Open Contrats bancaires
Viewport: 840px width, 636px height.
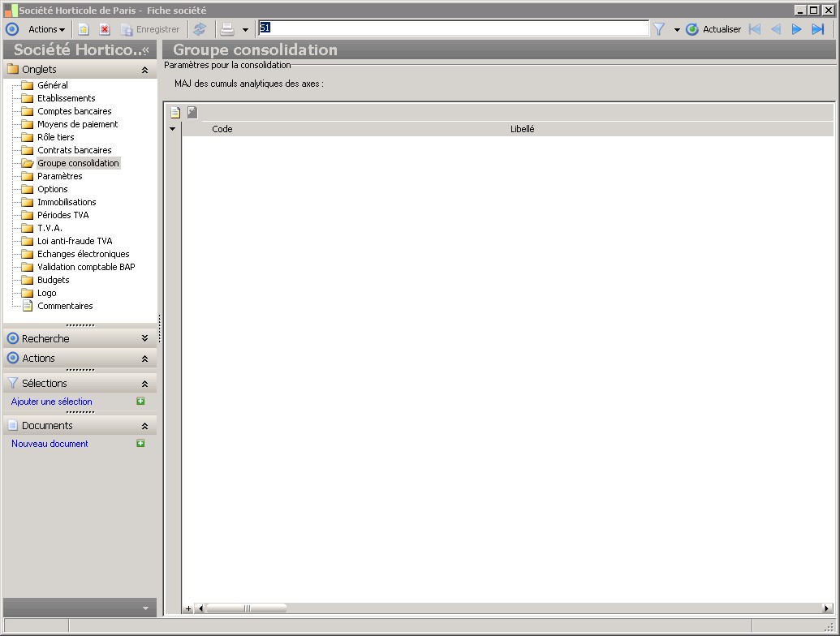click(75, 150)
